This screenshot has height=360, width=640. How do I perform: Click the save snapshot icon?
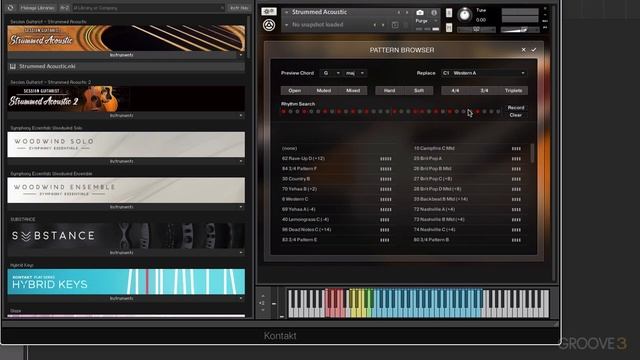[x=395, y=25]
